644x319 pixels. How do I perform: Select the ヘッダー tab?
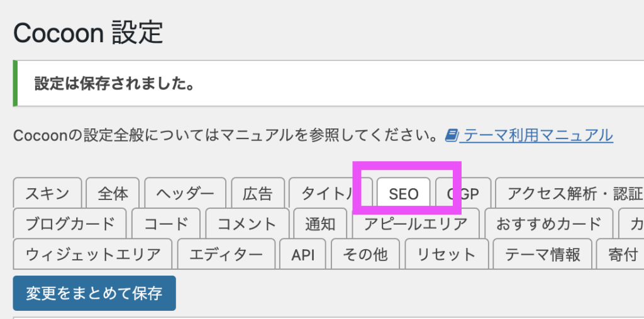(185, 194)
